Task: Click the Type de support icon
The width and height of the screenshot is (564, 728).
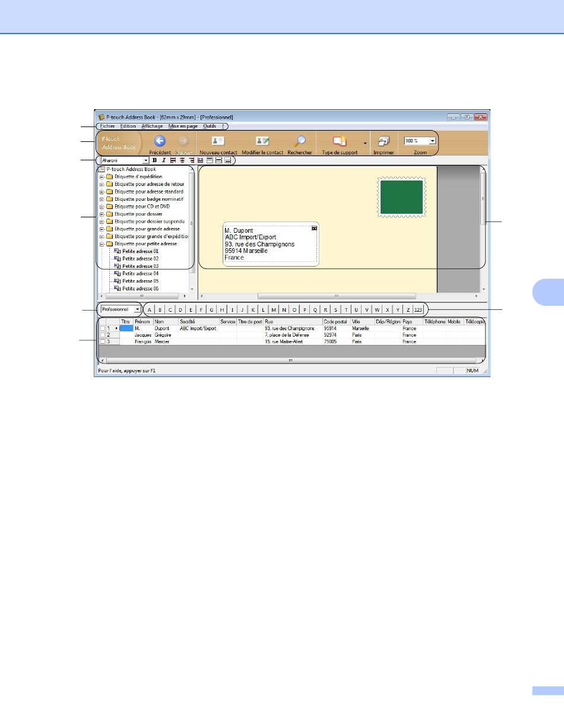Action: (340, 141)
